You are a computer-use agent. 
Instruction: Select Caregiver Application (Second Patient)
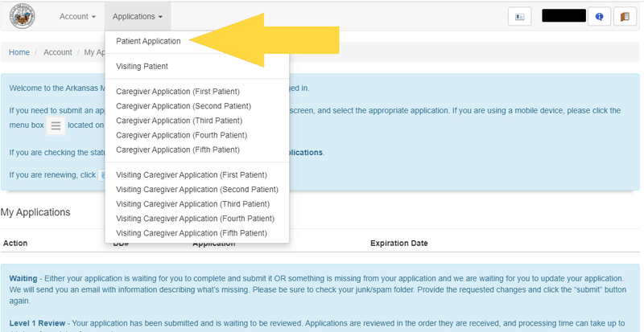[x=181, y=106]
